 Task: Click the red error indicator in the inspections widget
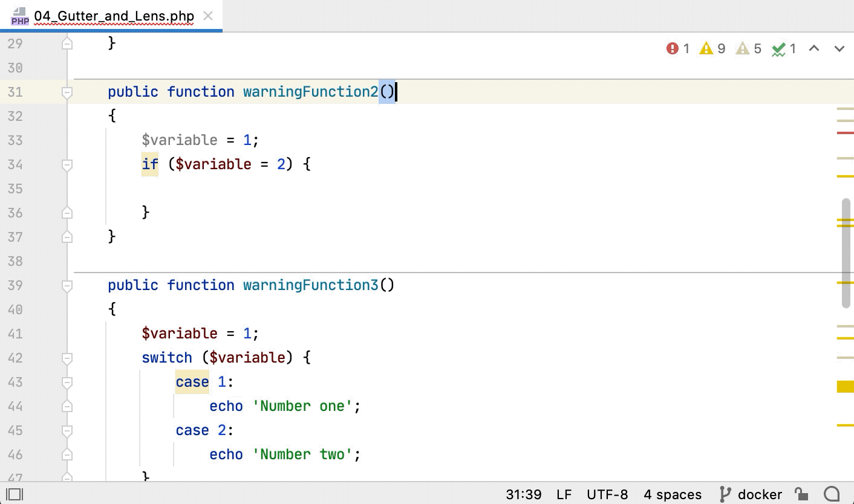[x=673, y=48]
